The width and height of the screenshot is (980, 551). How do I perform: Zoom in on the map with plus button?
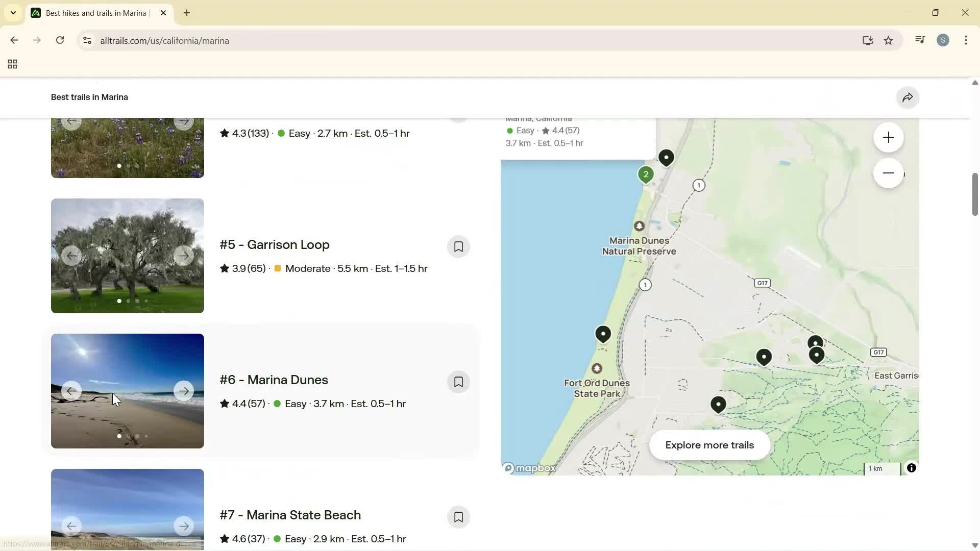click(888, 137)
